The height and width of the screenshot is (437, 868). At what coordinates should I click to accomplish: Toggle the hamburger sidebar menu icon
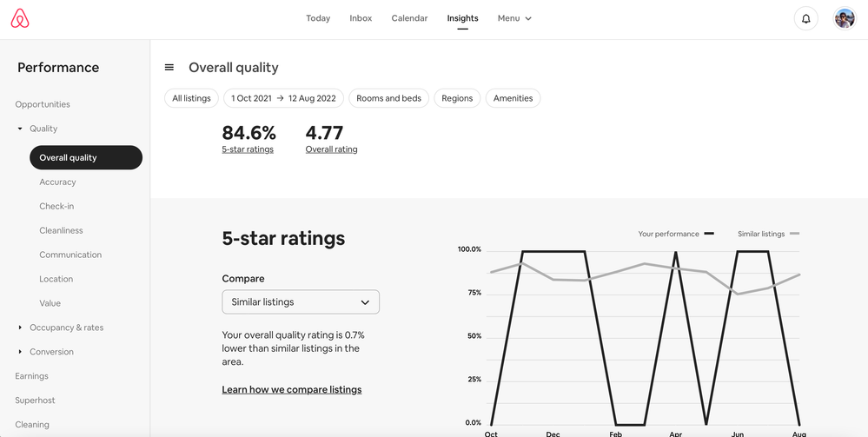click(169, 68)
